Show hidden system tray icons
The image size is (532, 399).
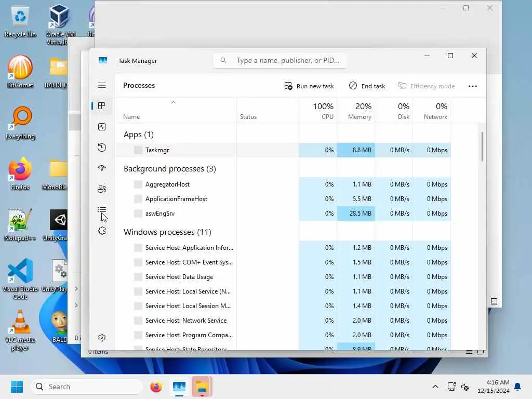pos(435,387)
